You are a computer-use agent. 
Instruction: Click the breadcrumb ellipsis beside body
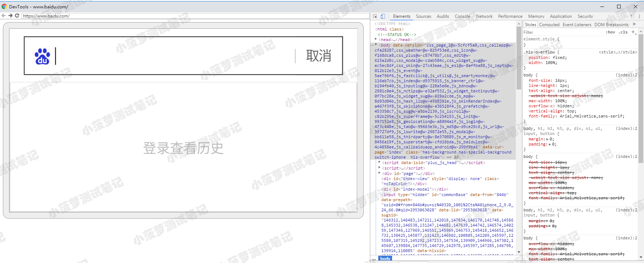374,259
